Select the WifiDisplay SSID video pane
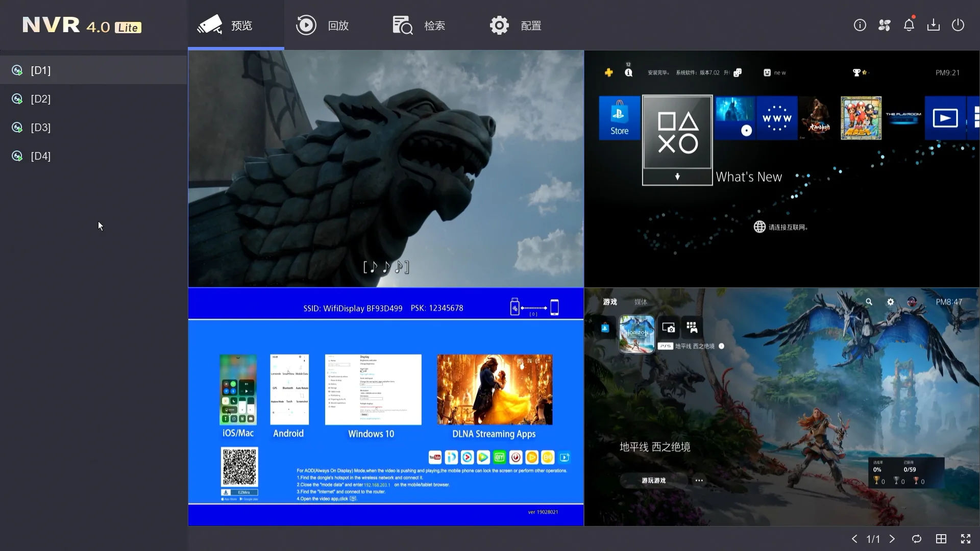 386,407
